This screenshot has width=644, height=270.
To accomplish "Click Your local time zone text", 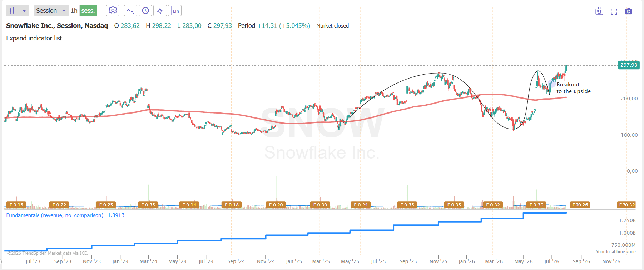I will coord(615,252).
